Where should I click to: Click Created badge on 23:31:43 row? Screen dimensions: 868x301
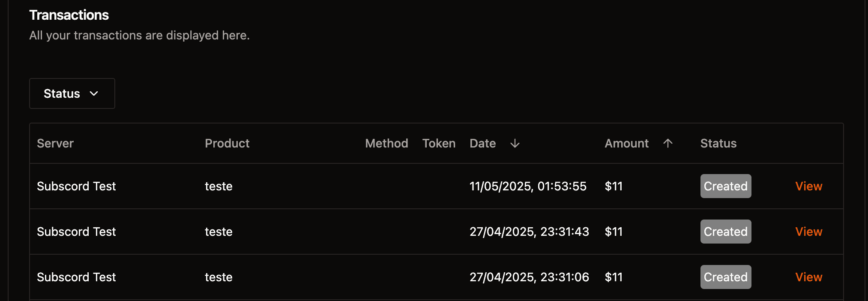click(x=726, y=232)
